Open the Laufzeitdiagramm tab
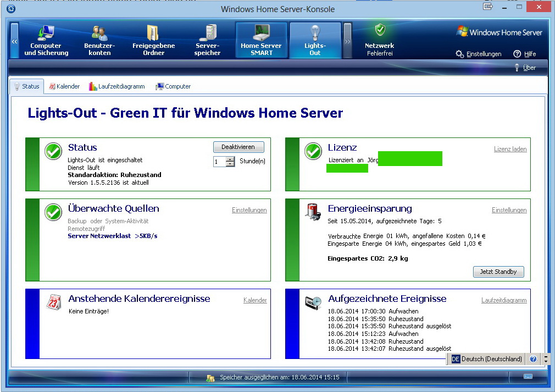 coord(117,86)
